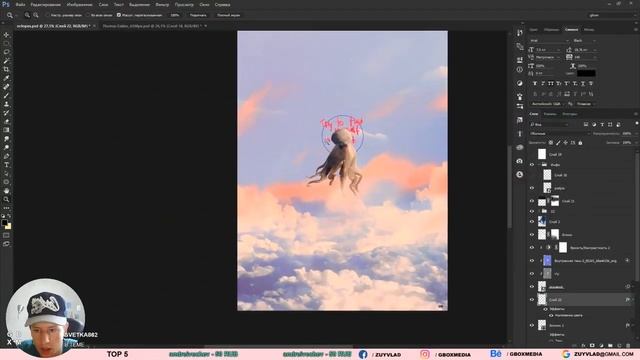Select the Zoom tool in the left toolbar
The height and width of the screenshot is (360, 640).
(x=6, y=199)
